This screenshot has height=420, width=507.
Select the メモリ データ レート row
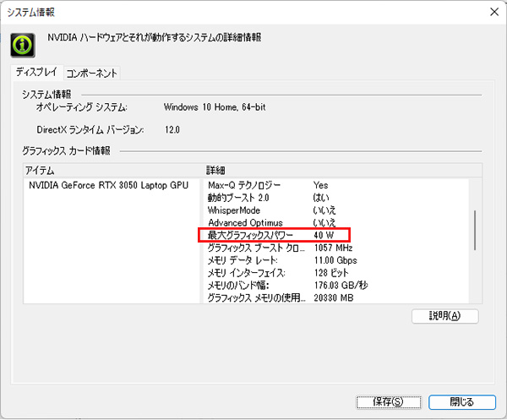[335, 260]
